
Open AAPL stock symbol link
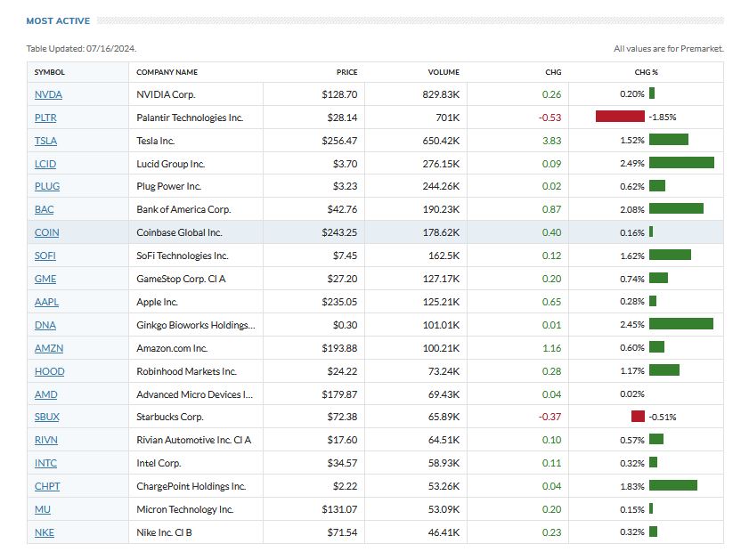[46, 302]
